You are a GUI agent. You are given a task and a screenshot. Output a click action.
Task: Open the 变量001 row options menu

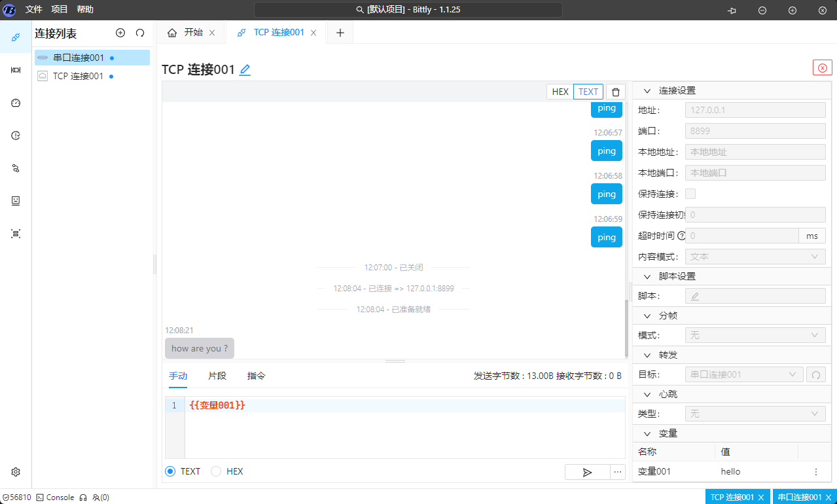(815, 471)
